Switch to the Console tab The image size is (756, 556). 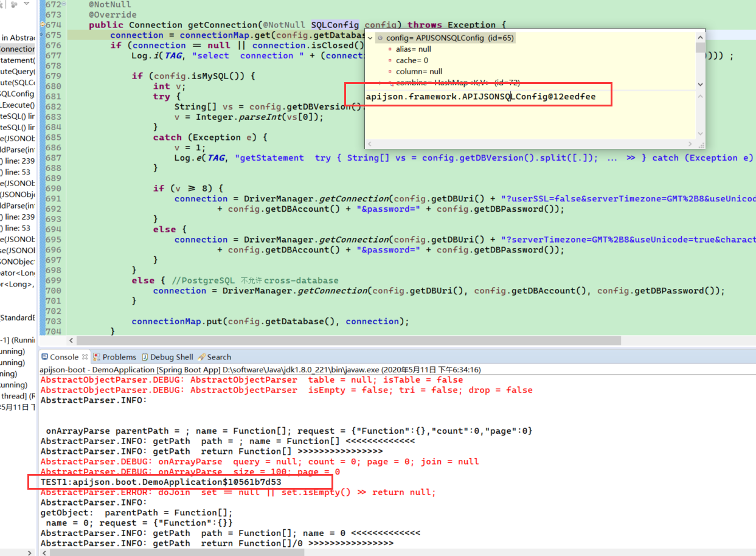pos(64,357)
